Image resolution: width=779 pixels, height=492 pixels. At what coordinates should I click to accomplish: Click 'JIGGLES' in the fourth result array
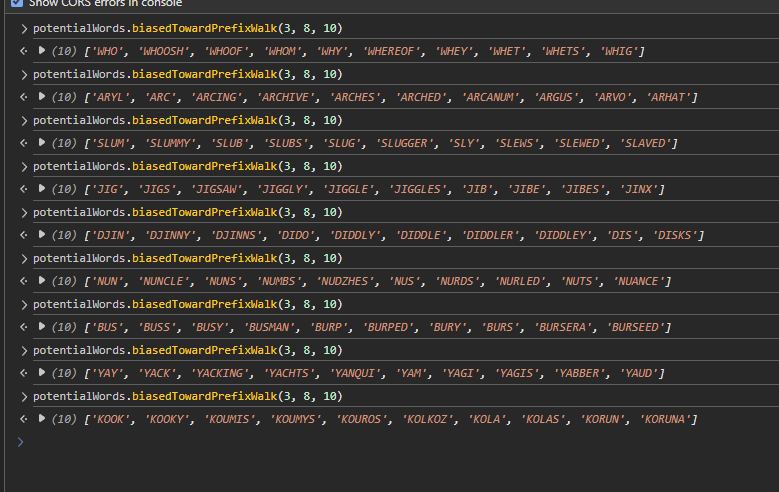[417, 189]
